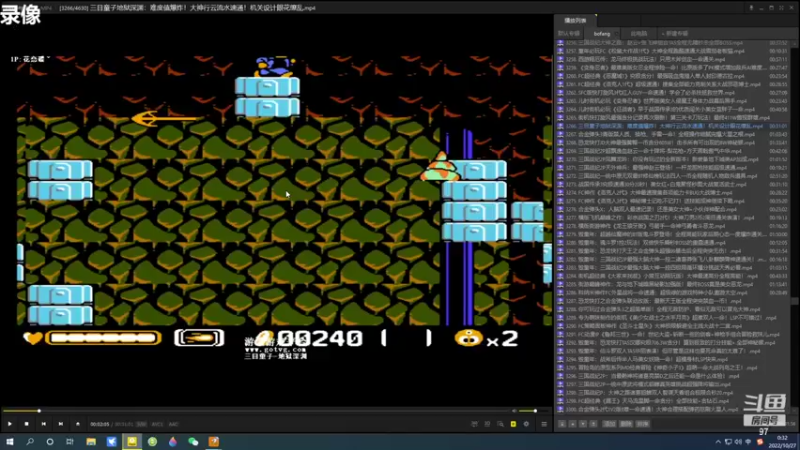800x450 pixels.
Task: Skip to the next file in player controls
Action: (61, 424)
